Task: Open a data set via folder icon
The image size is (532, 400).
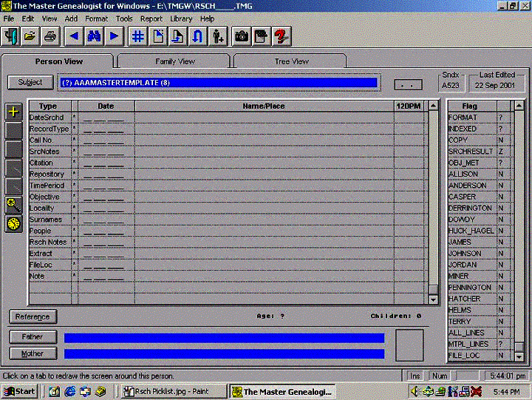Action: pyautogui.click(x=30, y=36)
